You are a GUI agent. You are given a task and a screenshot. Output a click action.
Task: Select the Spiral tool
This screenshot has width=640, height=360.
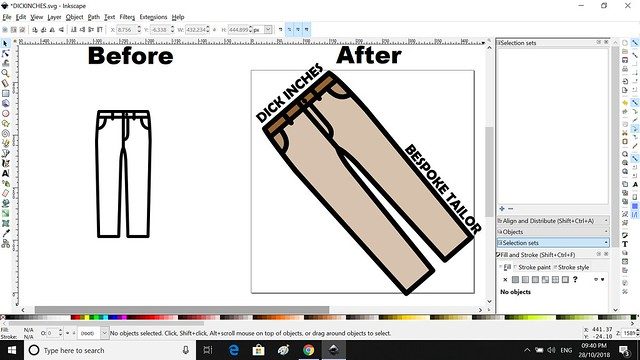point(5,133)
